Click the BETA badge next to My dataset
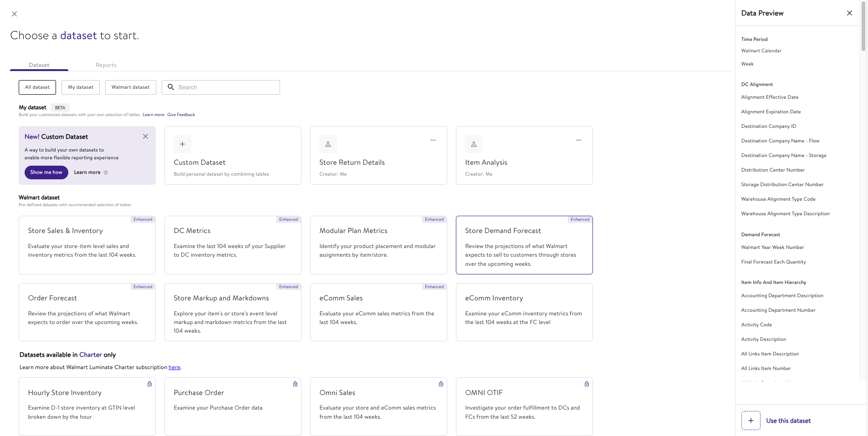 click(60, 108)
